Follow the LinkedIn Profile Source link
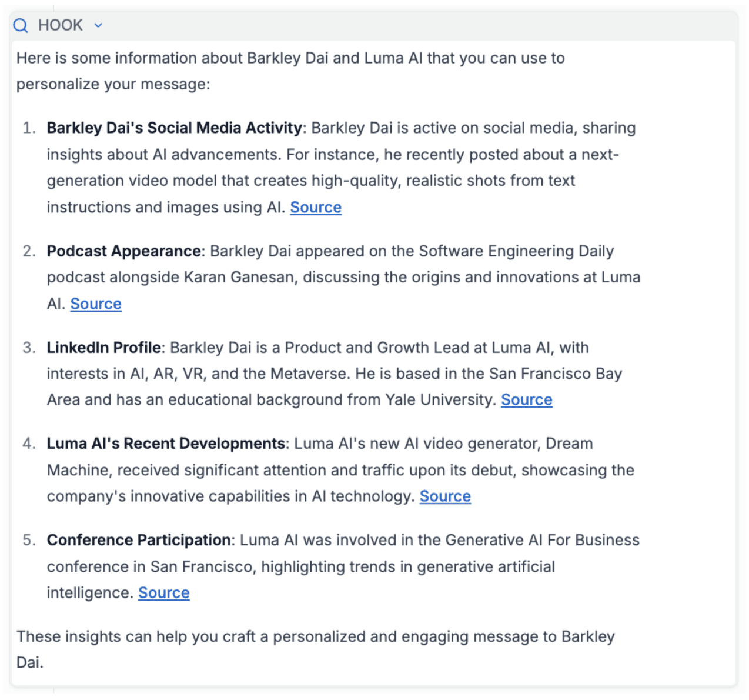This screenshot has height=700, width=749. 526,400
